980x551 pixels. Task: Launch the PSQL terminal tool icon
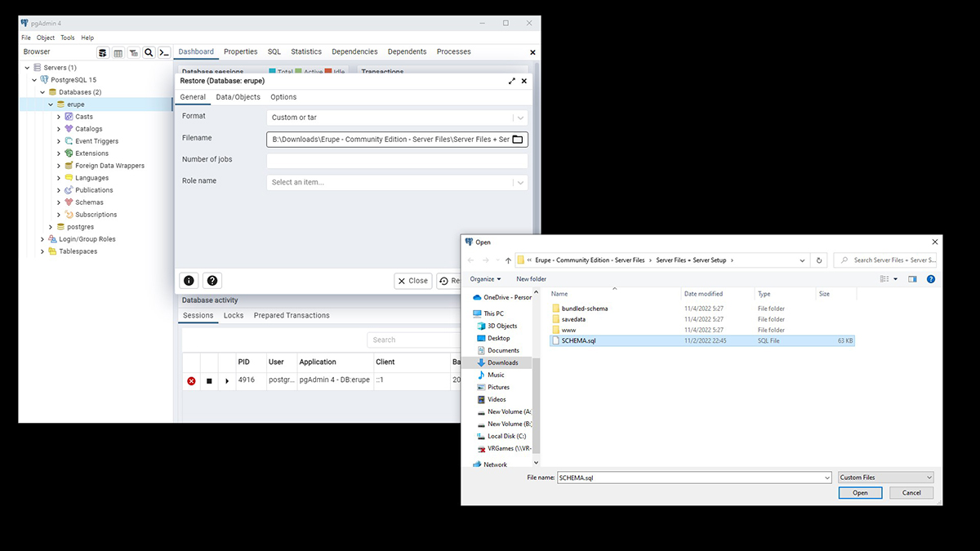click(x=163, y=52)
